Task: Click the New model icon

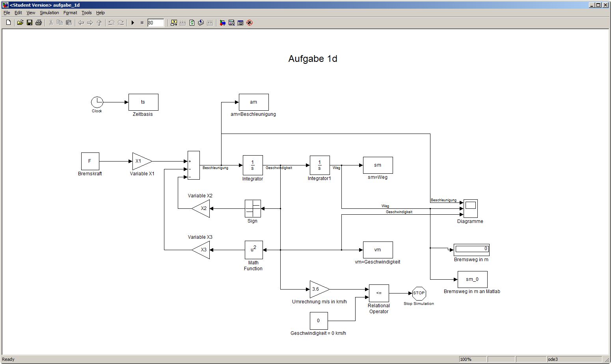Action: [8, 23]
